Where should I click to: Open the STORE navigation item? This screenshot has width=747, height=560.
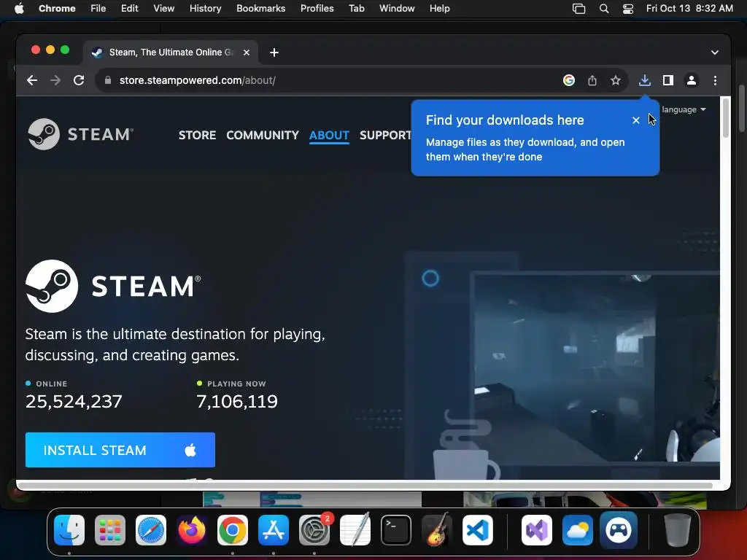pyautogui.click(x=197, y=135)
